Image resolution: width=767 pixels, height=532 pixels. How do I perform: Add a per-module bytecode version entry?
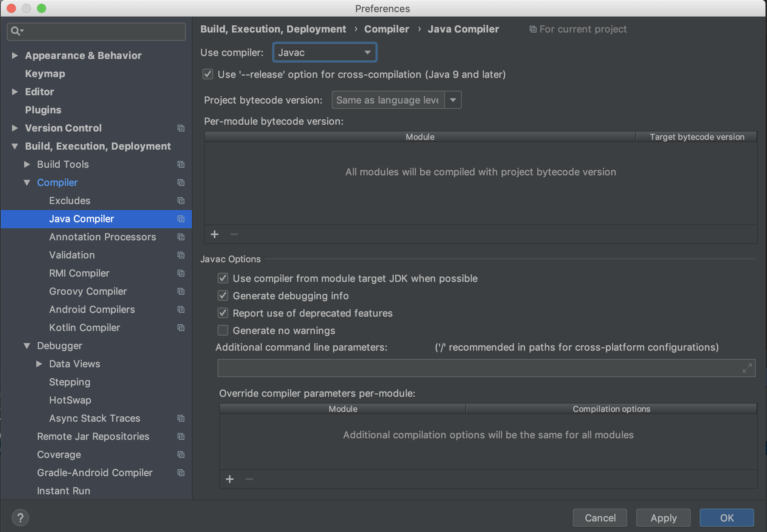coord(215,235)
